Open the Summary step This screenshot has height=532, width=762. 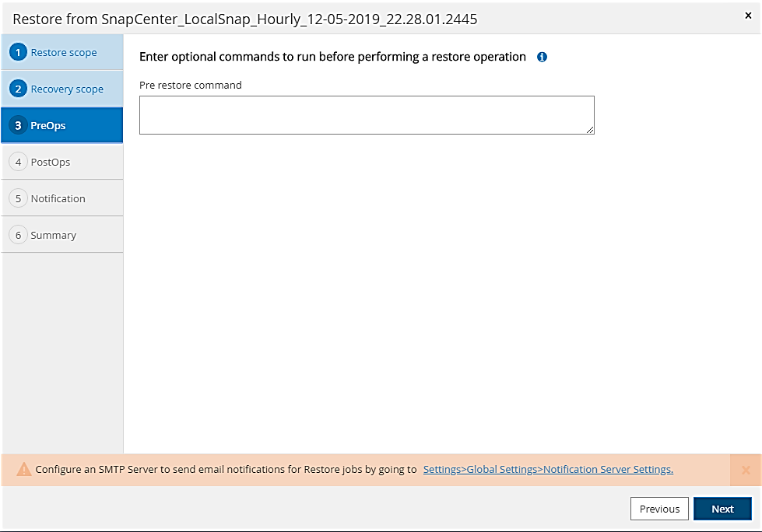[54, 236]
